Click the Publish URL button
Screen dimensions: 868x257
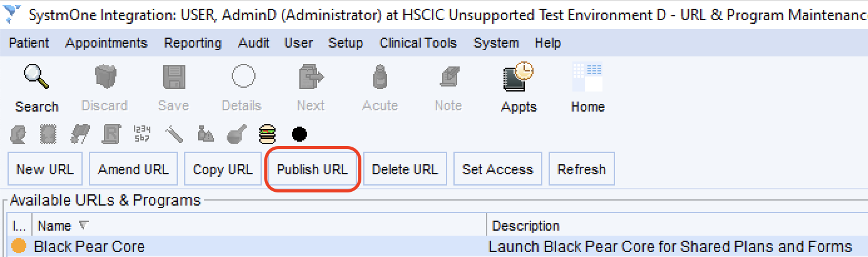[x=313, y=169]
